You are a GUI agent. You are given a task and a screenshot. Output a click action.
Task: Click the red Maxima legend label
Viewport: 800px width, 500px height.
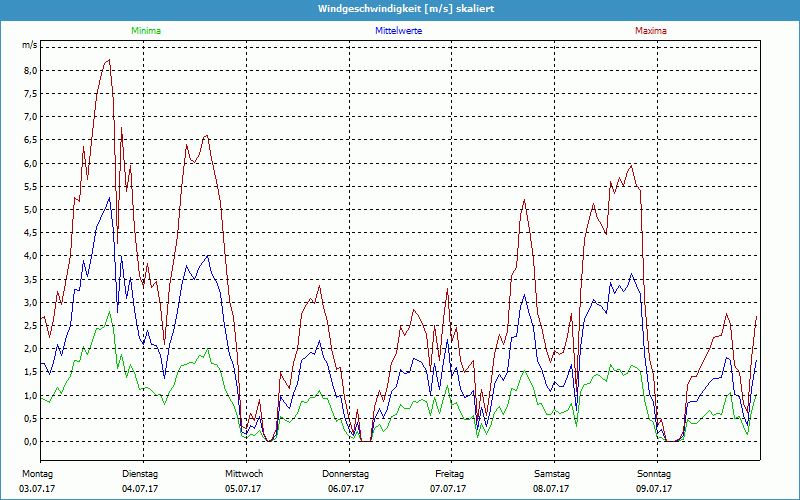[651, 31]
